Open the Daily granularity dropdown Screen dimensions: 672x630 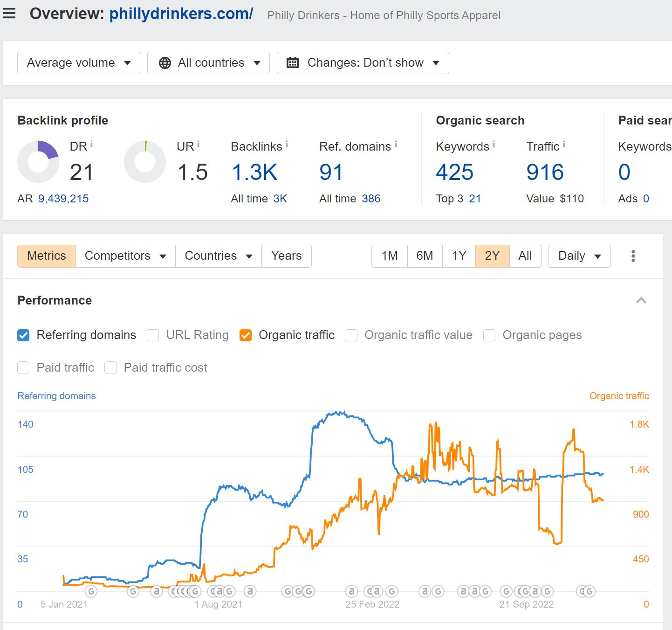click(x=579, y=256)
